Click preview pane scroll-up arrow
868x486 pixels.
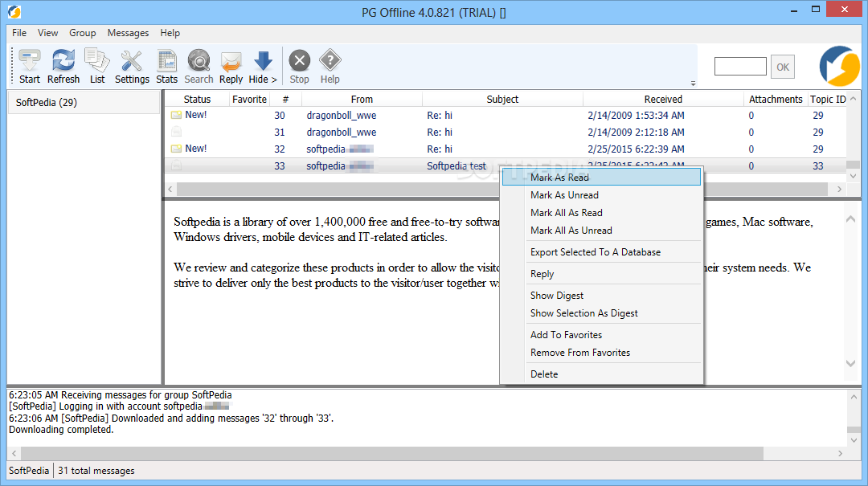click(851, 219)
